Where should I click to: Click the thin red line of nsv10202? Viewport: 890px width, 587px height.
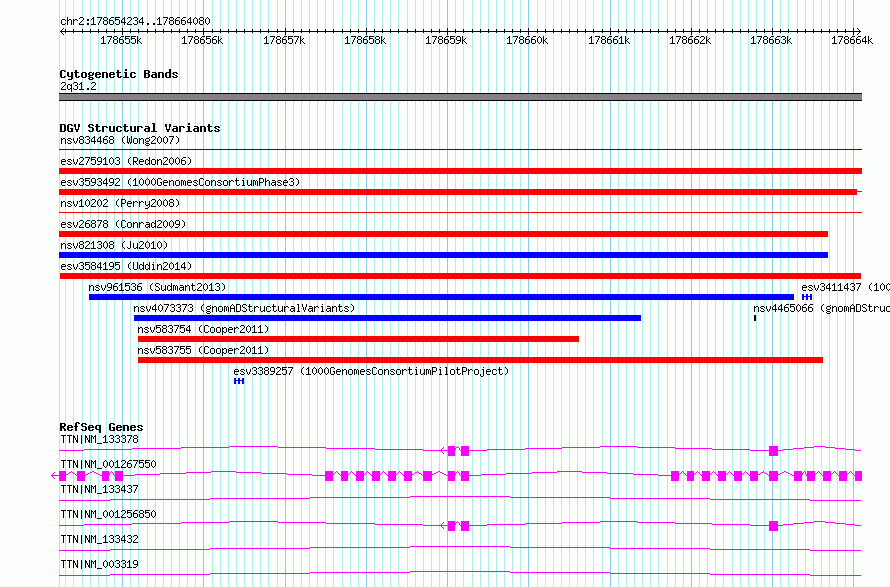point(460,213)
